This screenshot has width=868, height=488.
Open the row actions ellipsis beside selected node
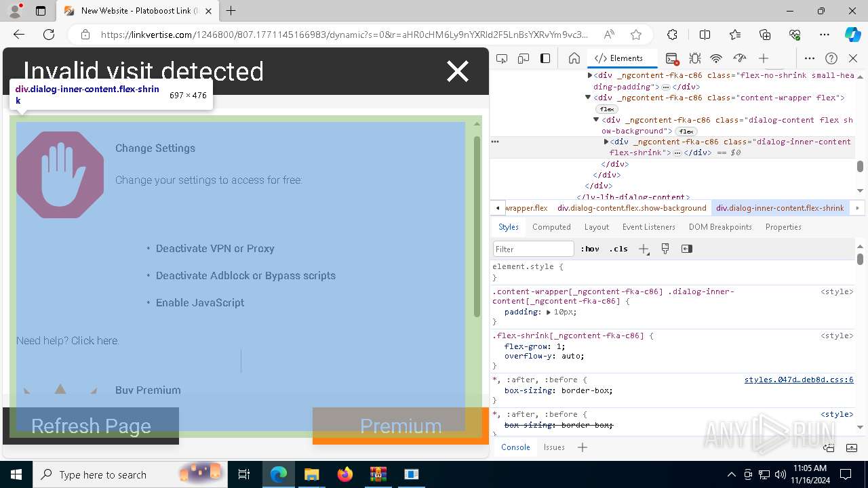[x=495, y=142]
